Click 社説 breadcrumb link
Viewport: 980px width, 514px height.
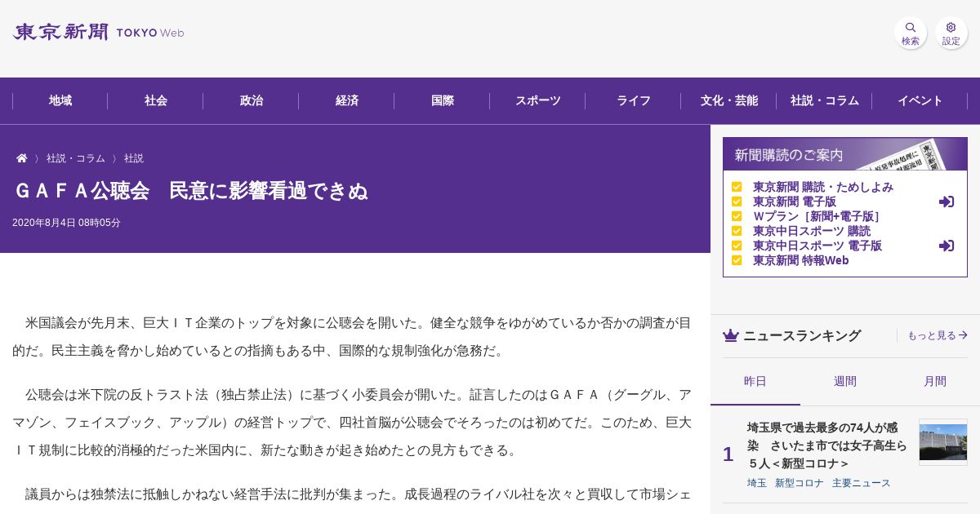click(x=134, y=158)
